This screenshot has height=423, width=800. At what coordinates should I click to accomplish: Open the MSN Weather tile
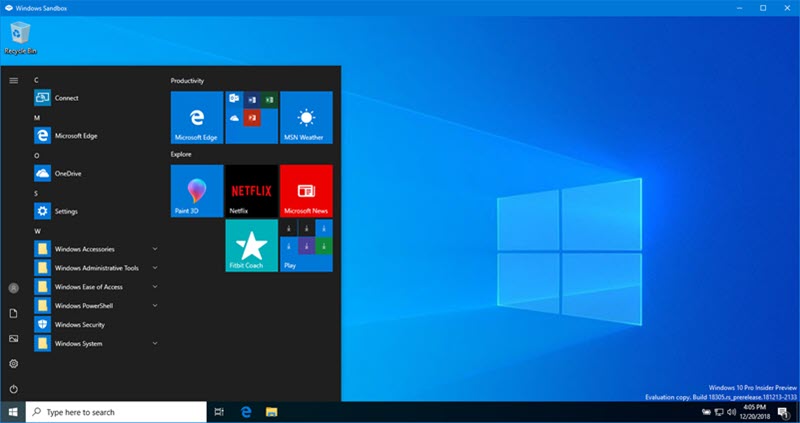(306, 117)
